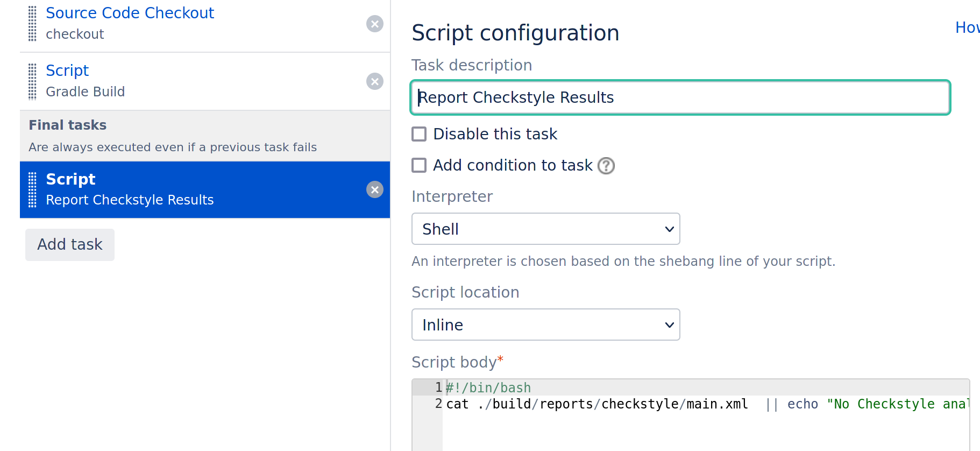Select the Report Checkstyle Results final task
This screenshot has width=980, height=451.
click(x=129, y=189)
